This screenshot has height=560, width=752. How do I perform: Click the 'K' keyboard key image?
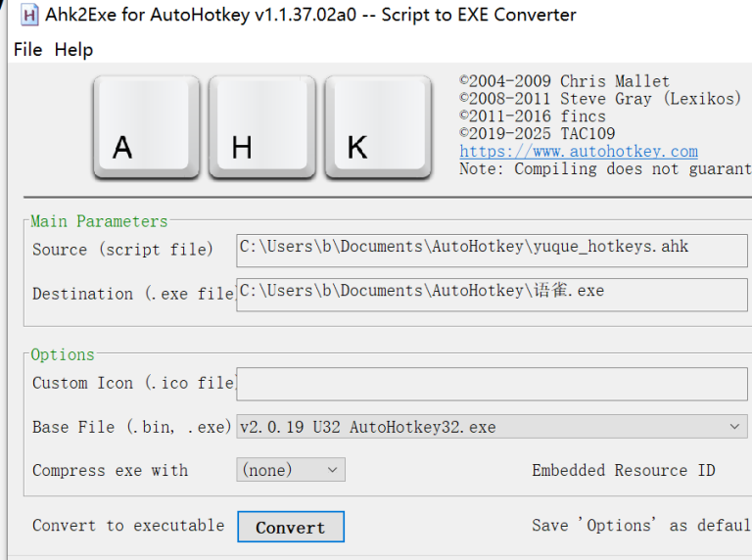(x=377, y=128)
